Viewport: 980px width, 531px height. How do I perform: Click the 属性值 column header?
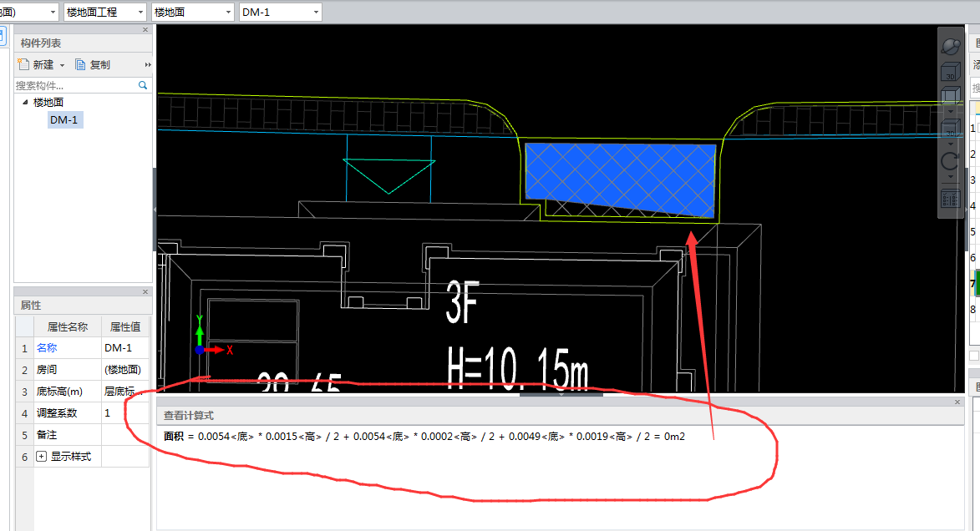[125, 326]
